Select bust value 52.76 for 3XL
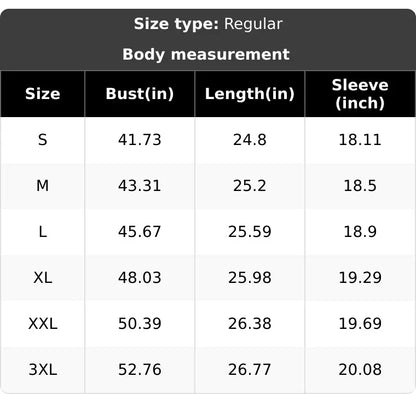Viewport: 416px width, 394px height. [140, 370]
